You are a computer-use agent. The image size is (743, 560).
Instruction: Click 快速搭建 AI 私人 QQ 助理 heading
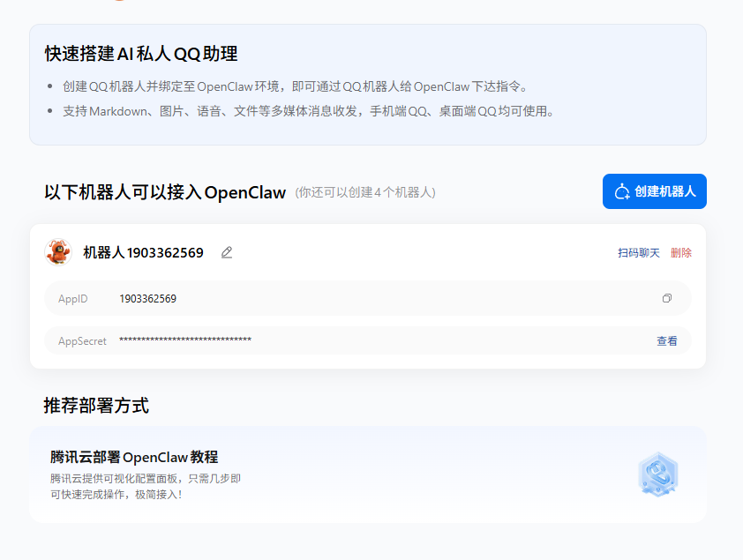point(141,54)
